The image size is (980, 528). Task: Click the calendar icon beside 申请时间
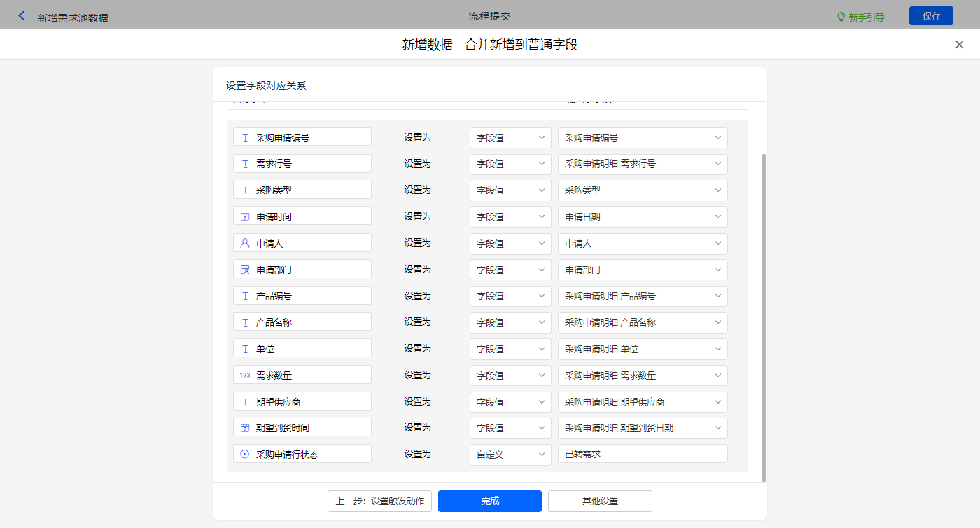[245, 217]
